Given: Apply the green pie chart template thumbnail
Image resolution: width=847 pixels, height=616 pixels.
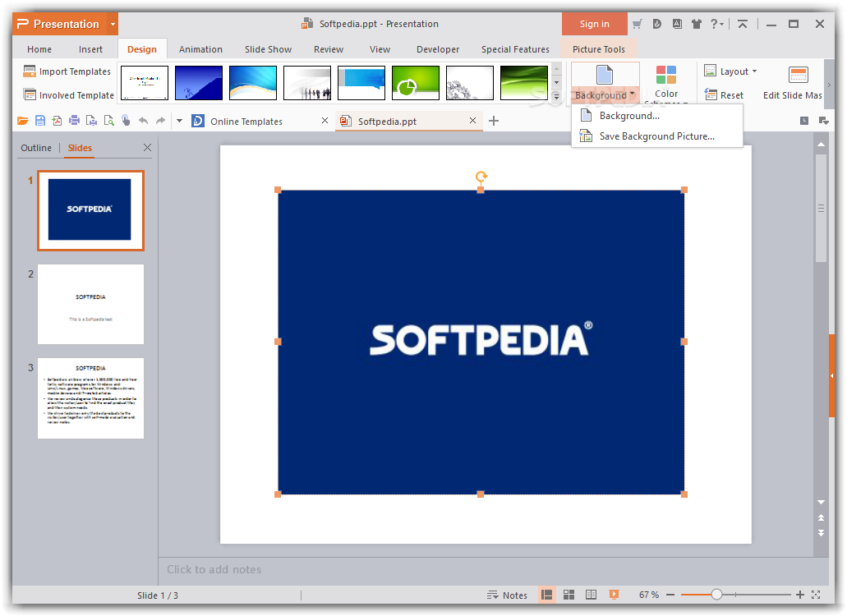Looking at the screenshot, I should point(416,83).
